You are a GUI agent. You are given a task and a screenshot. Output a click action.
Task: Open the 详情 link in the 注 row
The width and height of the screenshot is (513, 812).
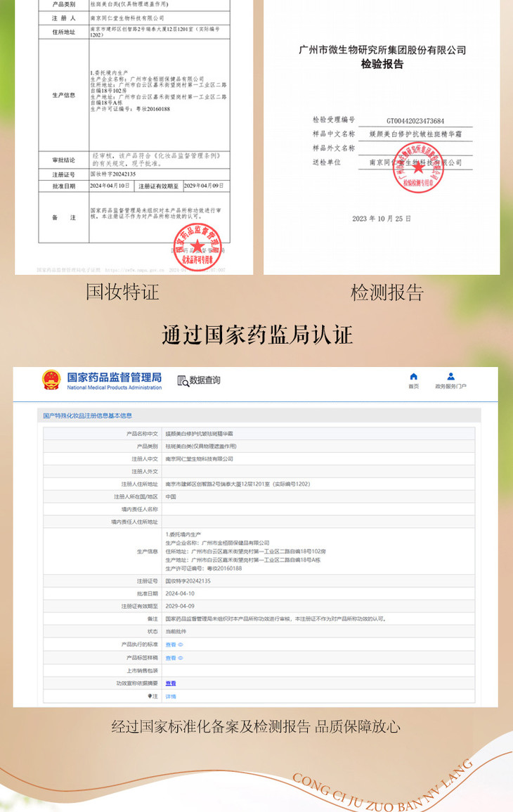[170, 696]
